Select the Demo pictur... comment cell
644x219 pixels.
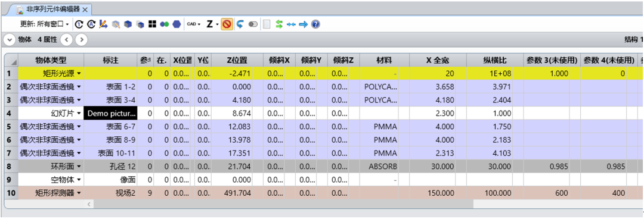110,113
